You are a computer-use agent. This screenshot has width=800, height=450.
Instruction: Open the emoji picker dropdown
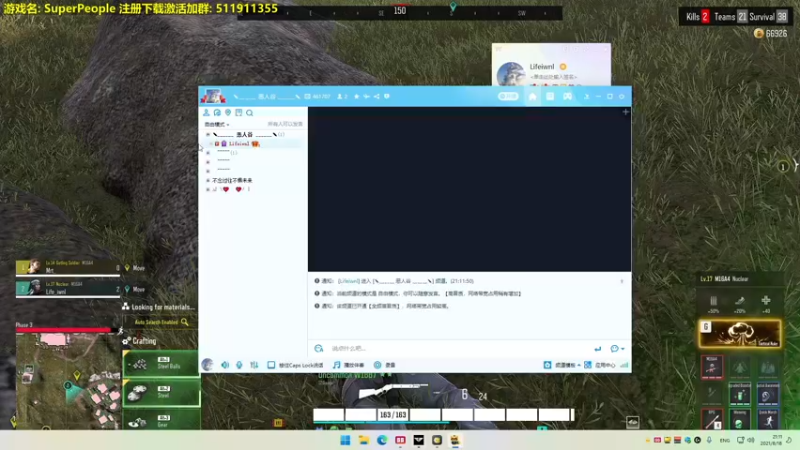point(617,348)
